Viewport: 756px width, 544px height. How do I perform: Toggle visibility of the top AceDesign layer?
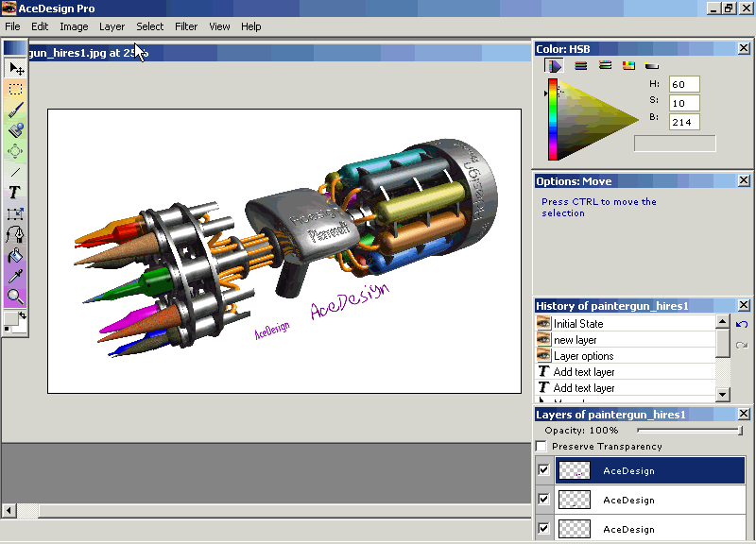(544, 469)
